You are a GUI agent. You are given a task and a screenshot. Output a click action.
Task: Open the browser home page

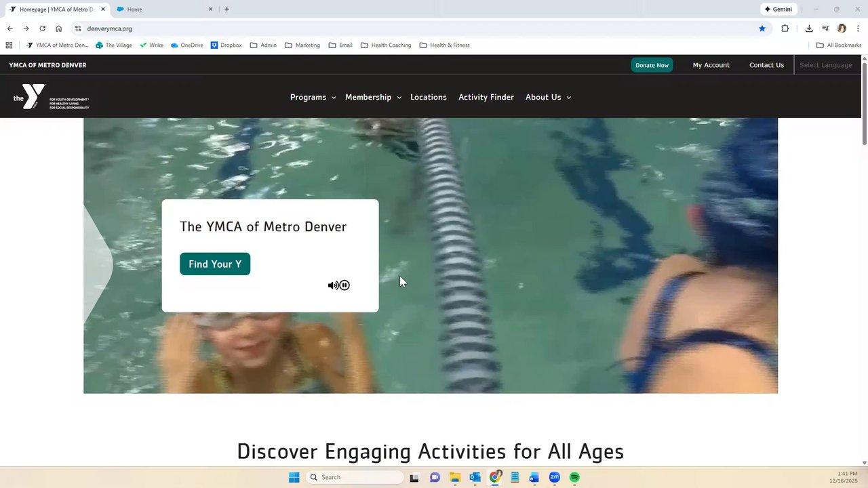[58, 28]
